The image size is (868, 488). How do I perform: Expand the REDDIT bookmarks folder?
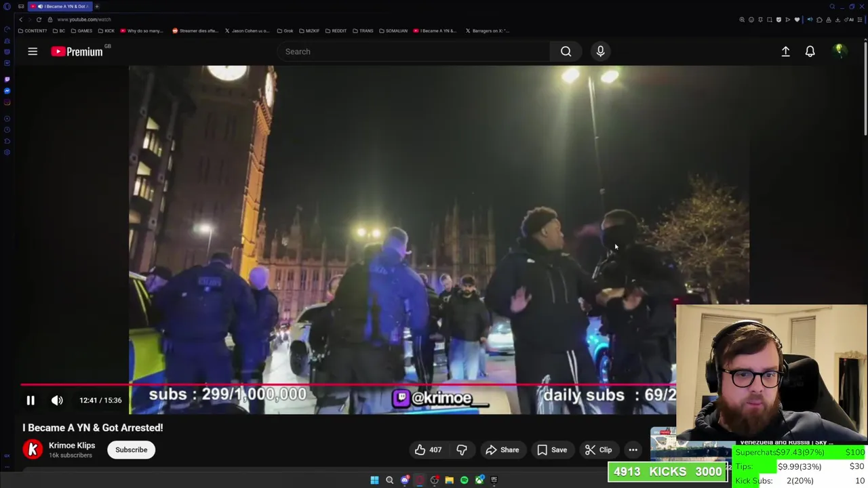[336, 30]
